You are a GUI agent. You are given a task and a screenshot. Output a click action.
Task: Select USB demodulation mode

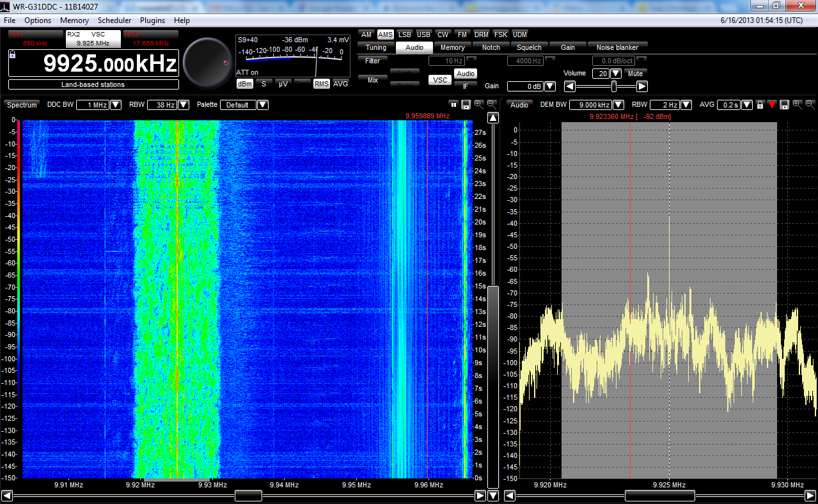point(423,35)
